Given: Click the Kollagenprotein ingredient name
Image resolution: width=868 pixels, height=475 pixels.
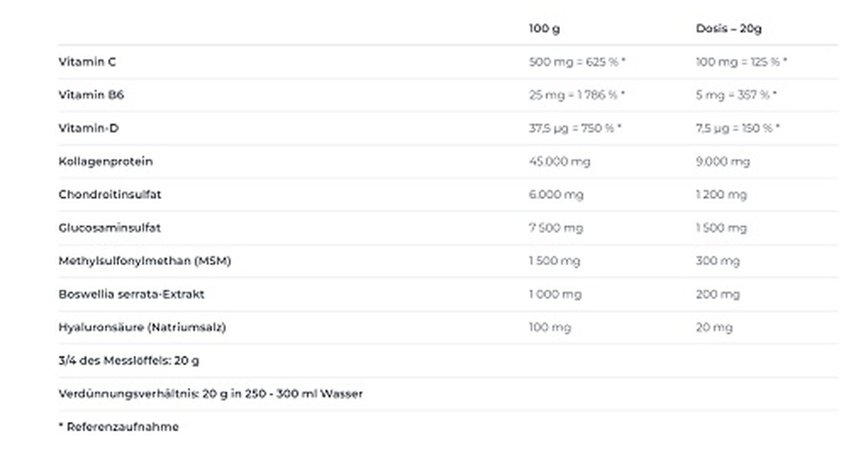Looking at the screenshot, I should [106, 161].
